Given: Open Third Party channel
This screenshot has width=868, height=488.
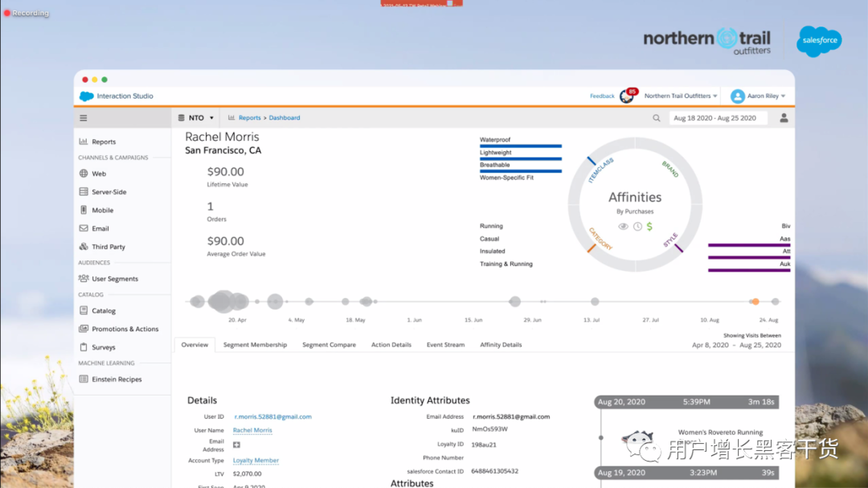Looking at the screenshot, I should point(108,247).
